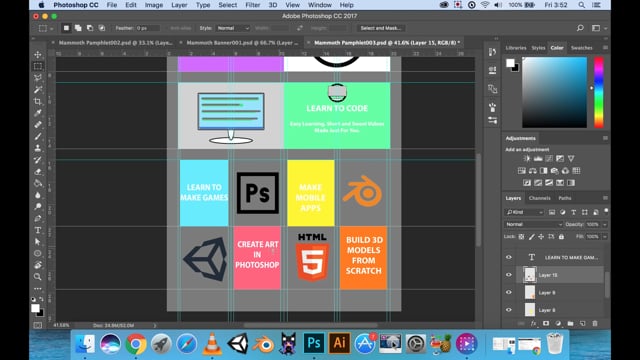The width and height of the screenshot is (640, 360).
Task: Click the create new layer icon
Action: tap(582, 323)
